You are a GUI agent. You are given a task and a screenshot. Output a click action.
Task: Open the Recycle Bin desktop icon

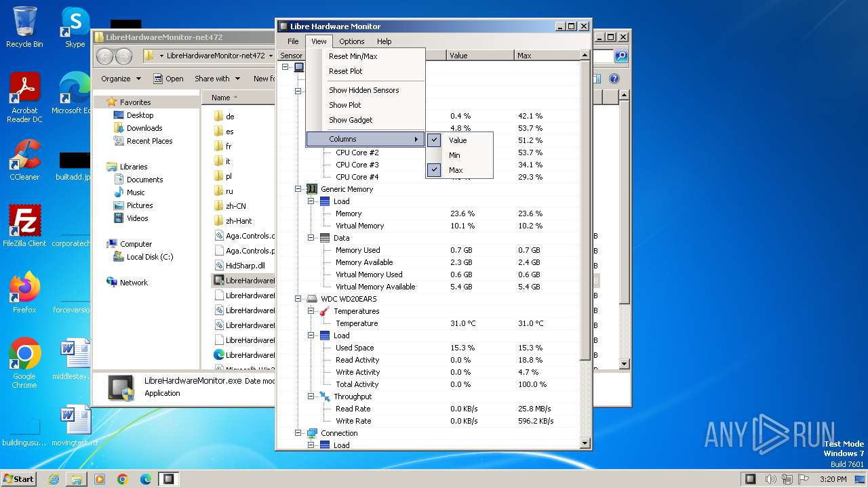[24, 27]
